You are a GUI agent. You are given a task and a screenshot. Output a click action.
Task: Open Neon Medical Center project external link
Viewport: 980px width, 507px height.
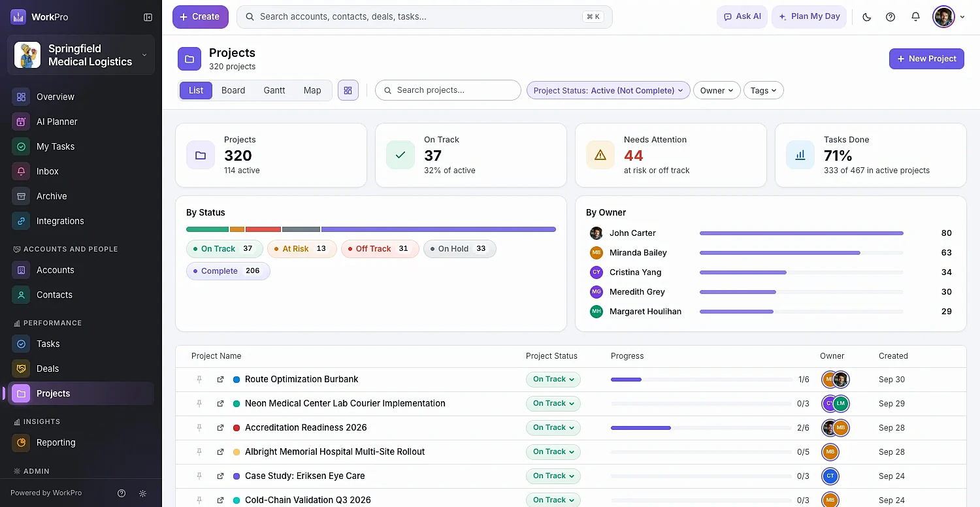point(220,404)
